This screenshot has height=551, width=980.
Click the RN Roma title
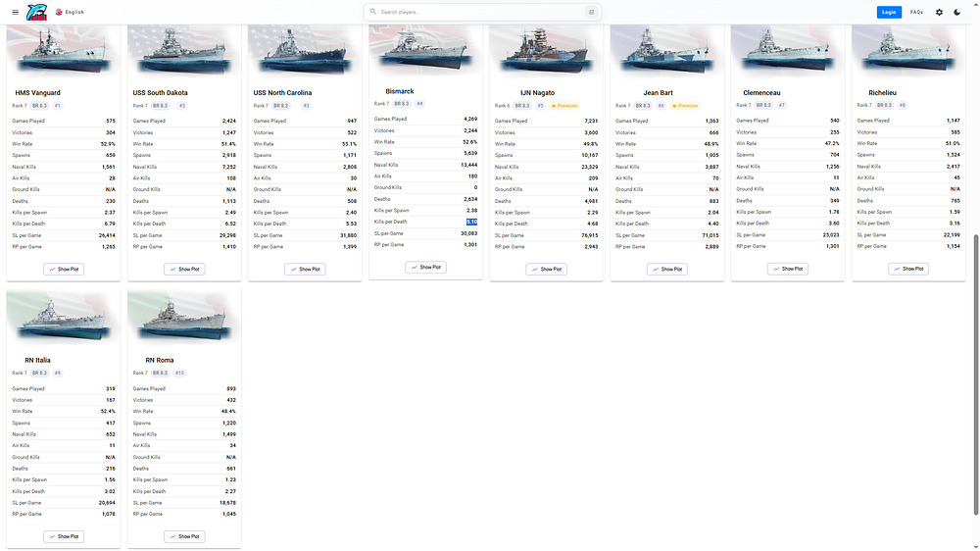click(160, 360)
